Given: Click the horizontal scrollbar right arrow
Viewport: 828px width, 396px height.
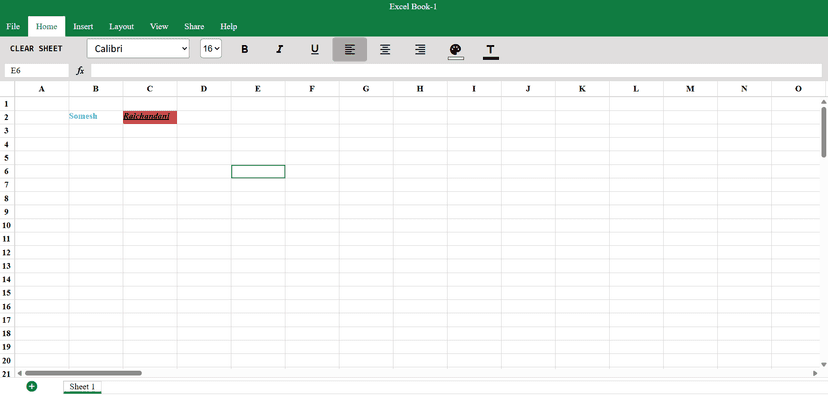Looking at the screenshot, I should pos(815,373).
